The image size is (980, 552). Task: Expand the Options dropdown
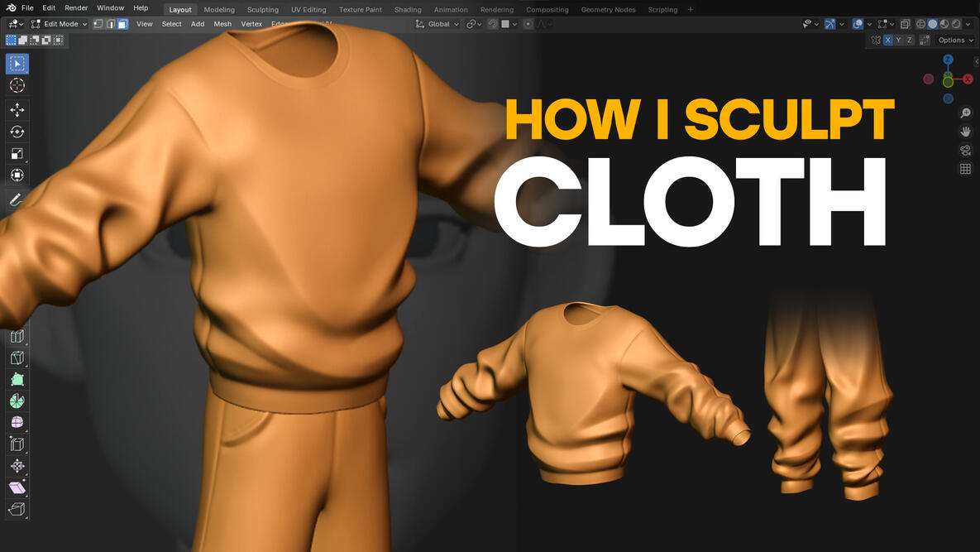953,39
